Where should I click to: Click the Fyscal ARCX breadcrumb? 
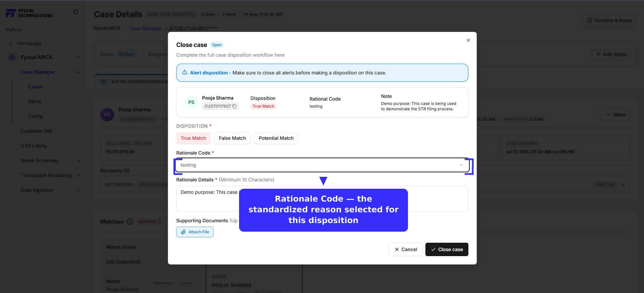(x=107, y=28)
